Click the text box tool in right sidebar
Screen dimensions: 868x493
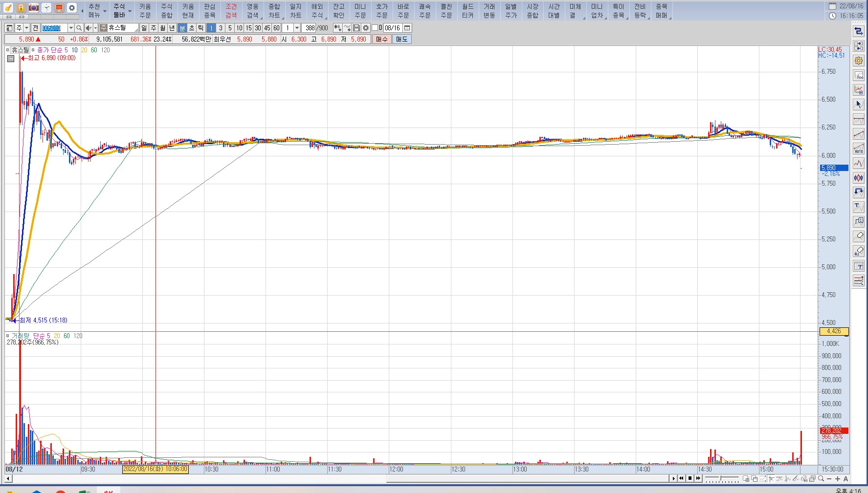tap(859, 266)
